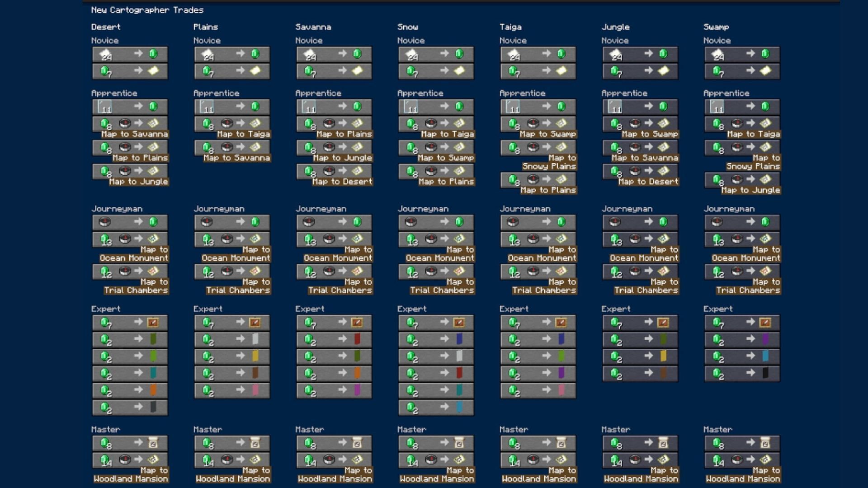This screenshot has height=488, width=868.
Task: Select the white banner in Snow Expert trades
Action: tap(459, 356)
